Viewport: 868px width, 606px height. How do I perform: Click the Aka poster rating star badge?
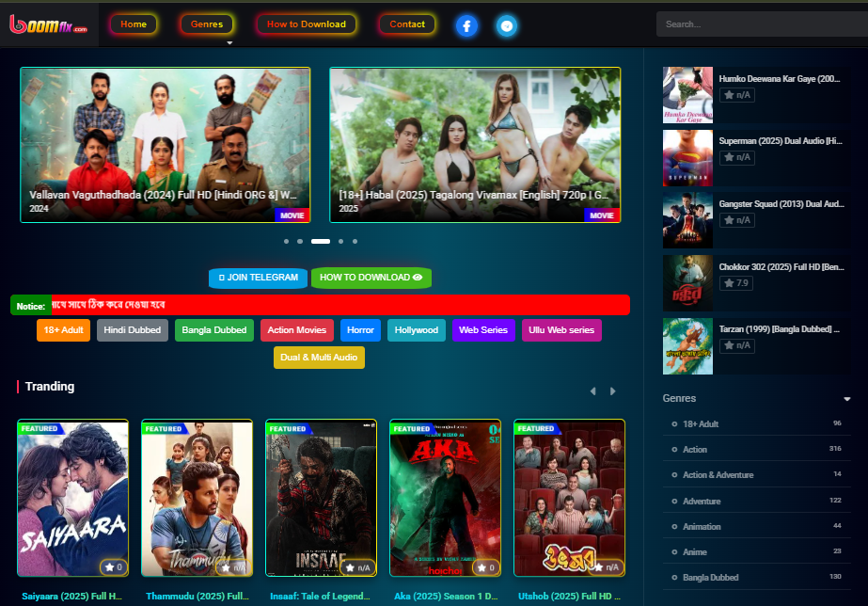pos(485,567)
